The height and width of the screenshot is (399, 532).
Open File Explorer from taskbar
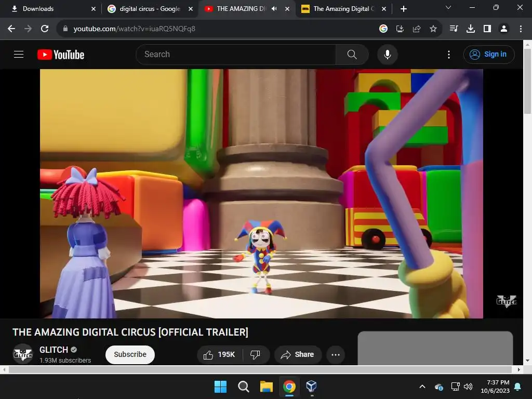click(x=267, y=387)
